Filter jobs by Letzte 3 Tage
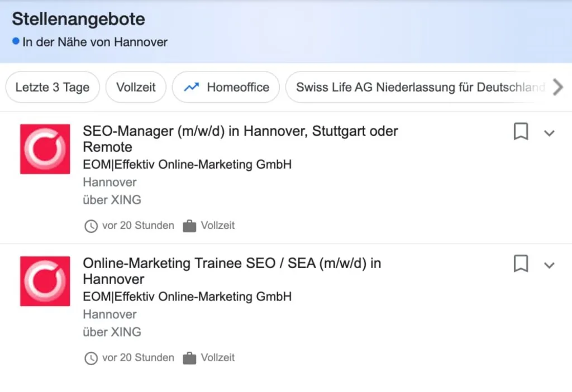Image resolution: width=572 pixels, height=392 pixels. point(53,87)
